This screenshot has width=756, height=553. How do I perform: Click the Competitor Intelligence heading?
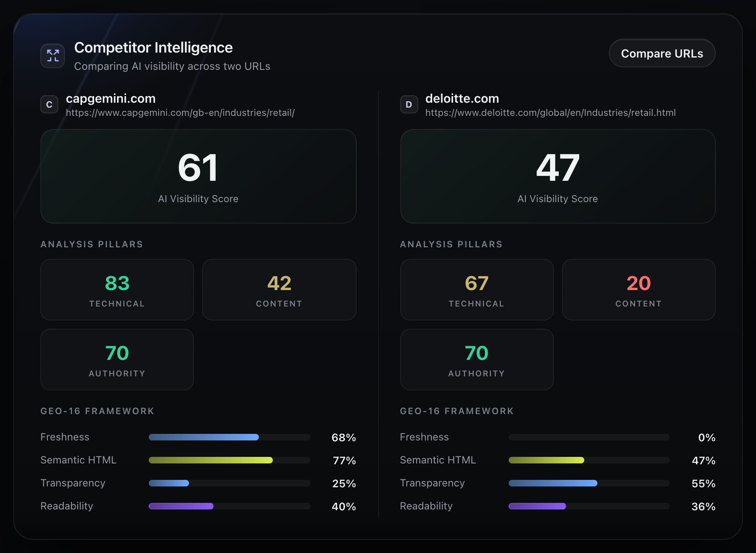pyautogui.click(x=153, y=48)
